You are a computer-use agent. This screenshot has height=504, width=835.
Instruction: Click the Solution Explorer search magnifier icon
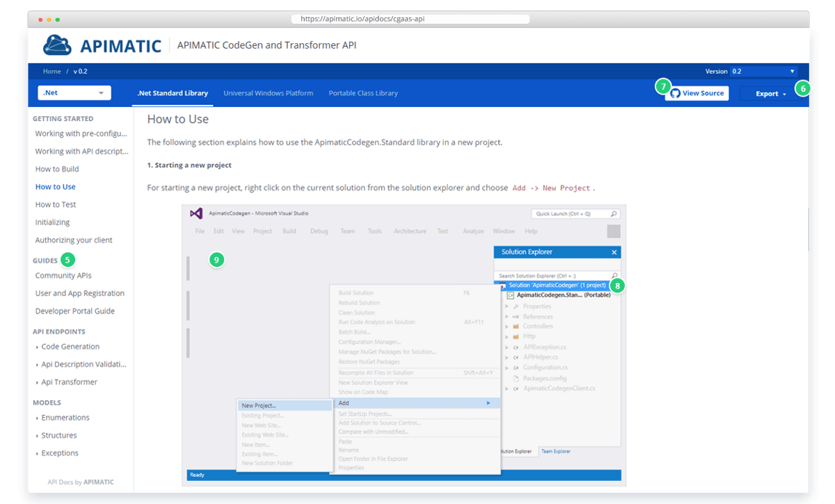(614, 275)
